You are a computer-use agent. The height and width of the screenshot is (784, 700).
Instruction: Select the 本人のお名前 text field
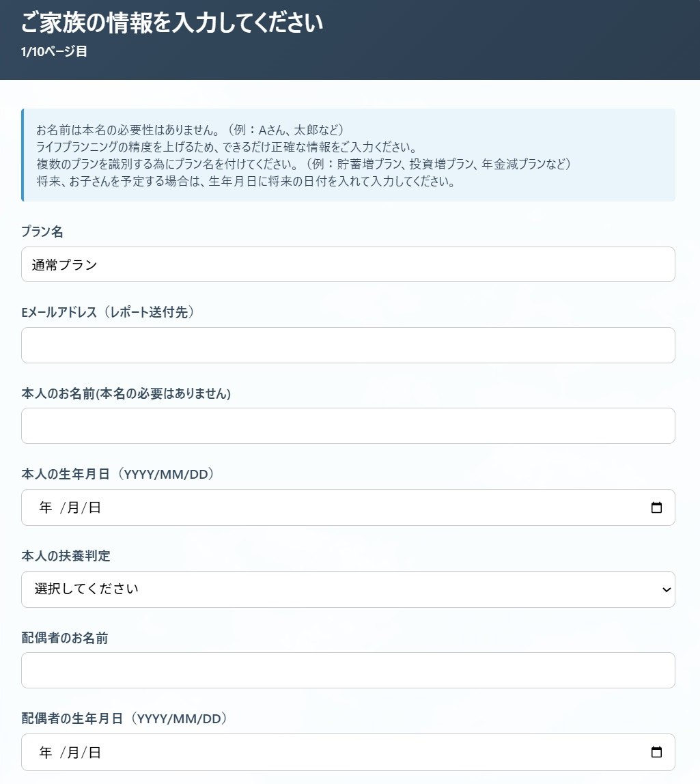coord(348,425)
